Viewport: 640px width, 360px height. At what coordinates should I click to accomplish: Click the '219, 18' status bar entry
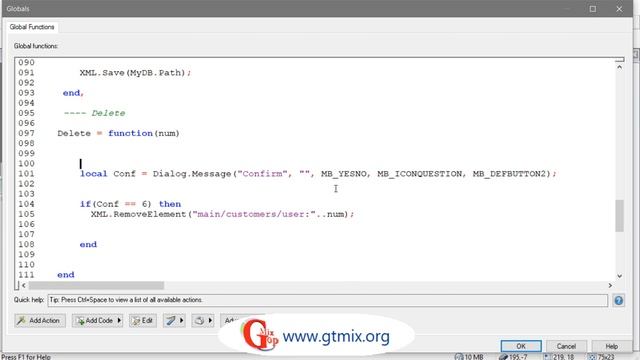[x=559, y=357]
